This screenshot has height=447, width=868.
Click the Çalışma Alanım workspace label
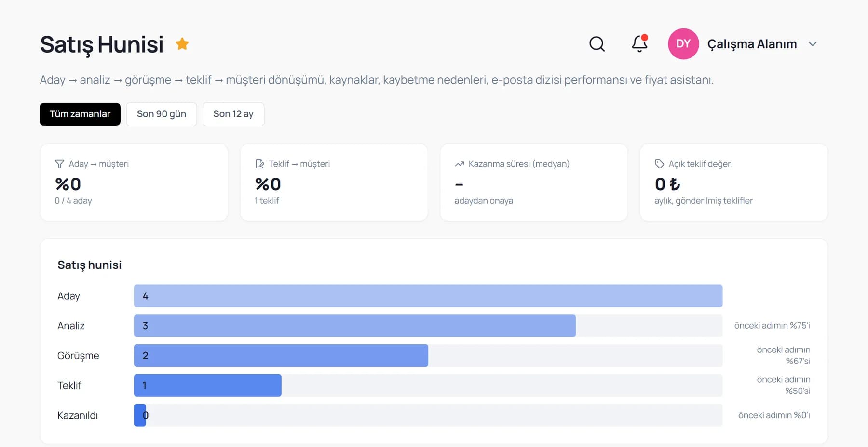tap(752, 44)
